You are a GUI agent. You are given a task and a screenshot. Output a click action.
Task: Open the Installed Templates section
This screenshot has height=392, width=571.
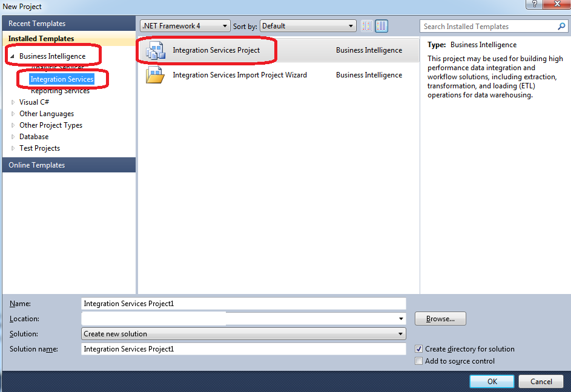click(69, 39)
